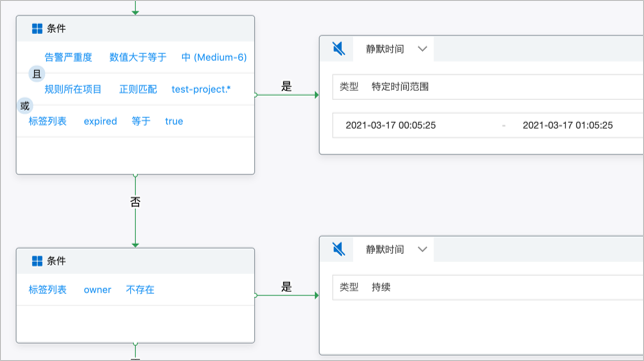Select the 规则所在项目 condition field

pyautogui.click(x=73, y=89)
